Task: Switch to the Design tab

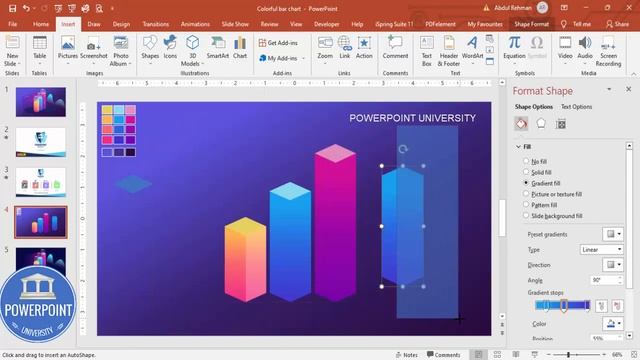Action: (121, 24)
